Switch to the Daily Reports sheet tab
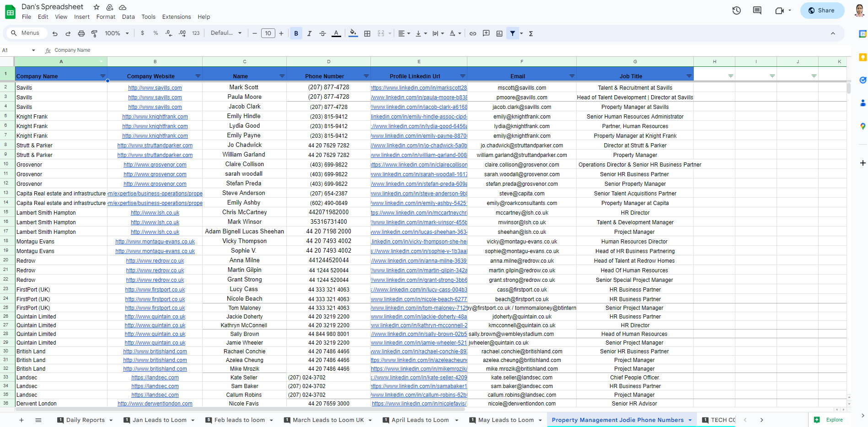This screenshot has height=427, width=868. pyautogui.click(x=85, y=420)
